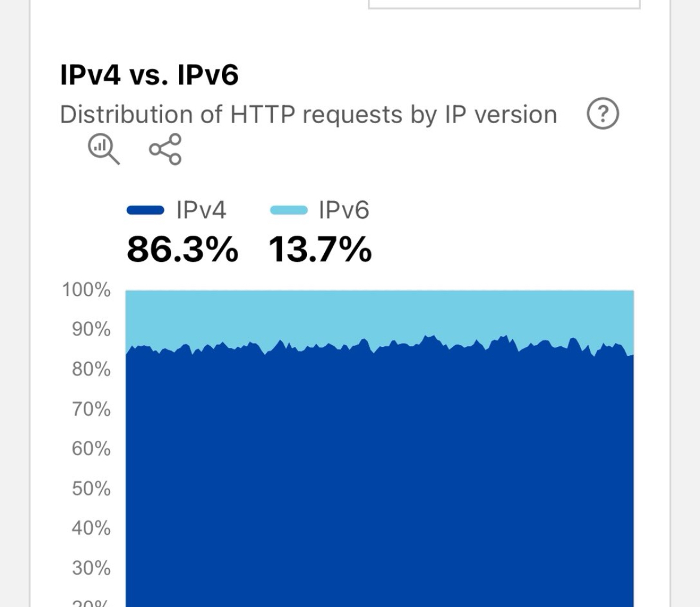
Task: Click the 86.3% IPv4 value
Action: [x=182, y=249]
